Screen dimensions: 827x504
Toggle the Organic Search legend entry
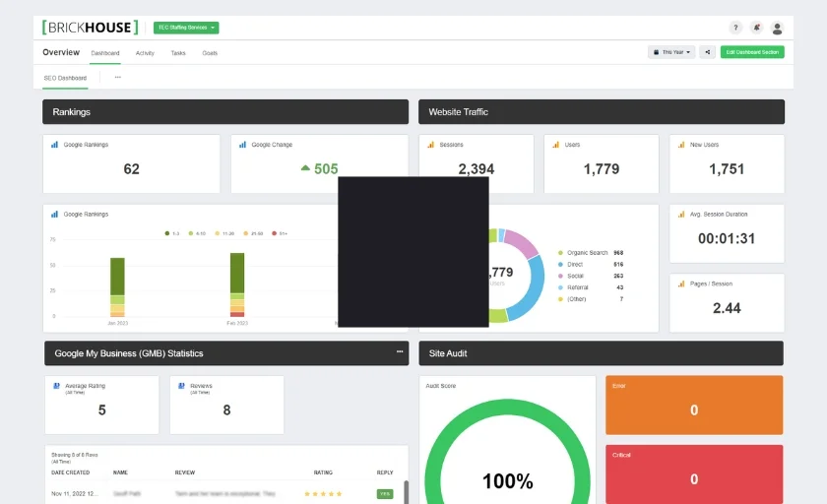591,253
